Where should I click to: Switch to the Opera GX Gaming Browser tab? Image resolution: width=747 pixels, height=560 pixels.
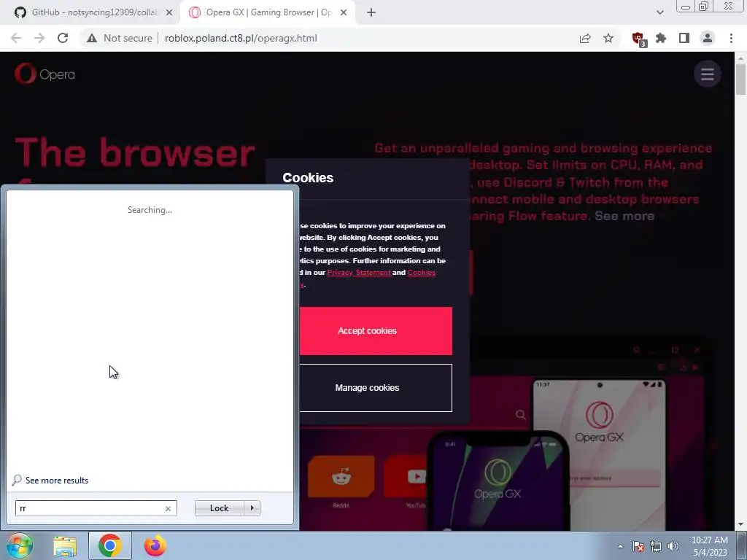click(x=267, y=12)
